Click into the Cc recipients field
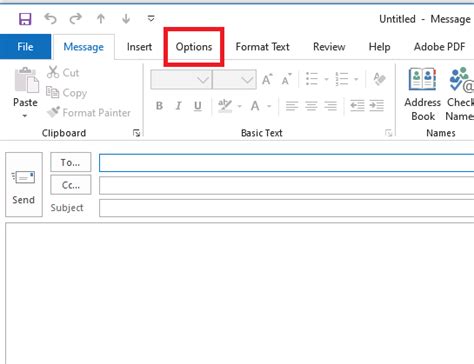Screen dimensions: 474x364 coord(287,185)
